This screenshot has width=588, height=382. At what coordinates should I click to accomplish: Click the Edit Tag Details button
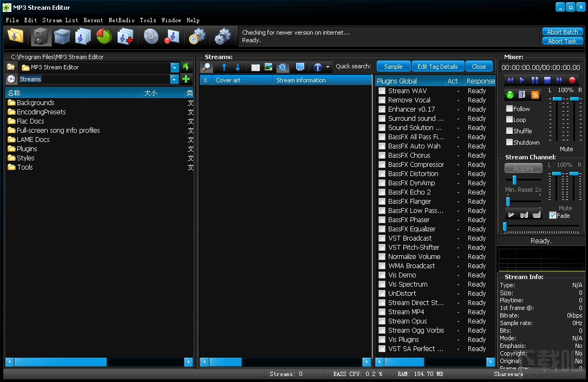(437, 67)
